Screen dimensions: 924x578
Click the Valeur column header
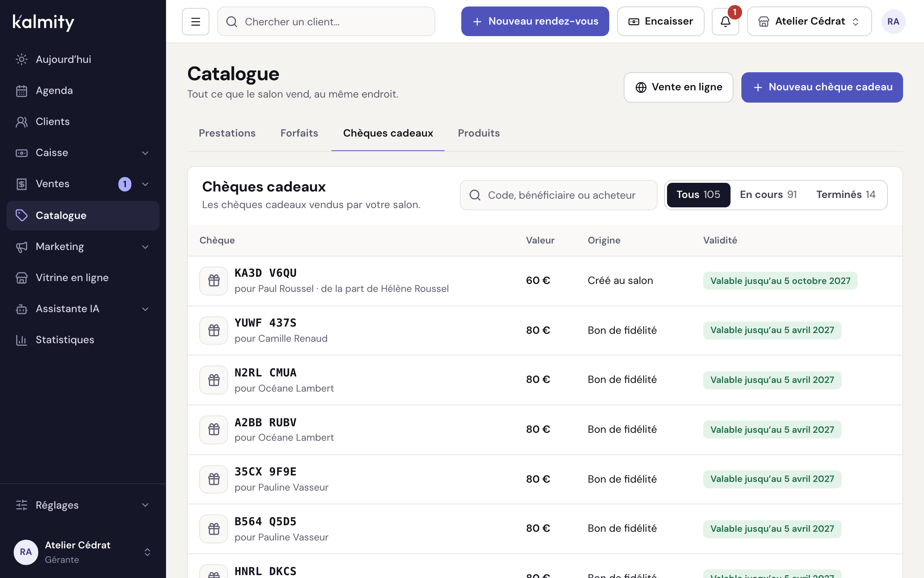[540, 241]
